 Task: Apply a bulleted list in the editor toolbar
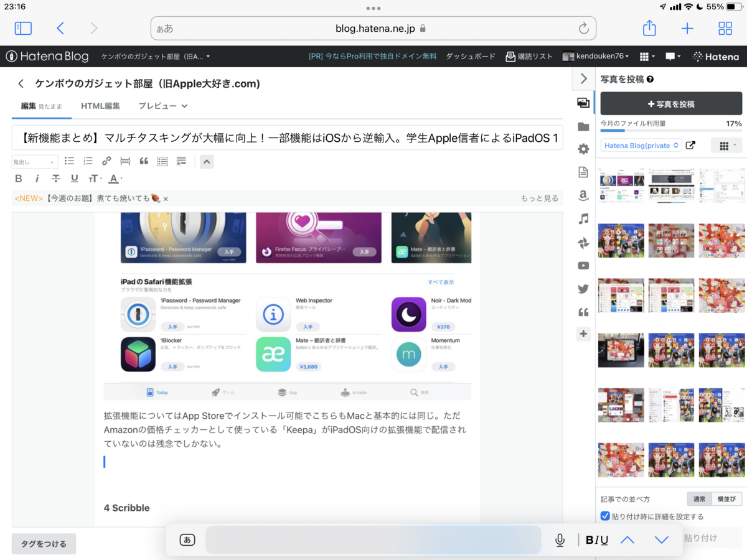(69, 161)
